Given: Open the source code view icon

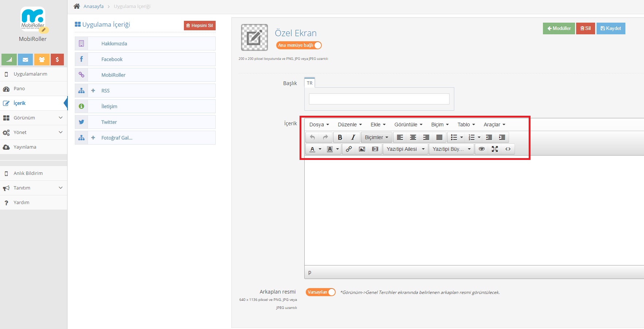Looking at the screenshot, I should click(508, 149).
